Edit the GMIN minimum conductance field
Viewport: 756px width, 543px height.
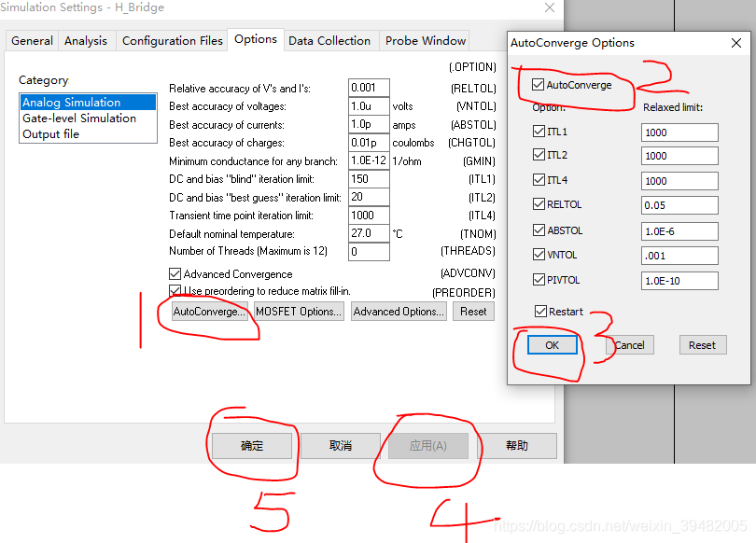[369, 160]
